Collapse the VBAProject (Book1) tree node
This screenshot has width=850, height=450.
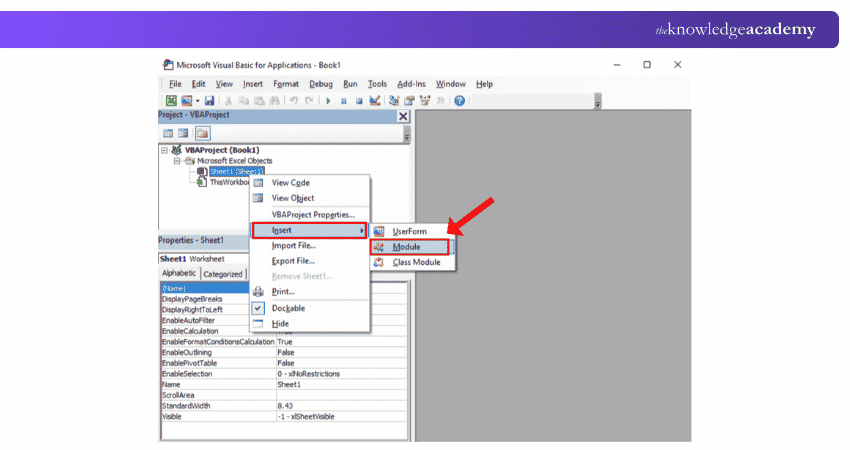click(164, 150)
